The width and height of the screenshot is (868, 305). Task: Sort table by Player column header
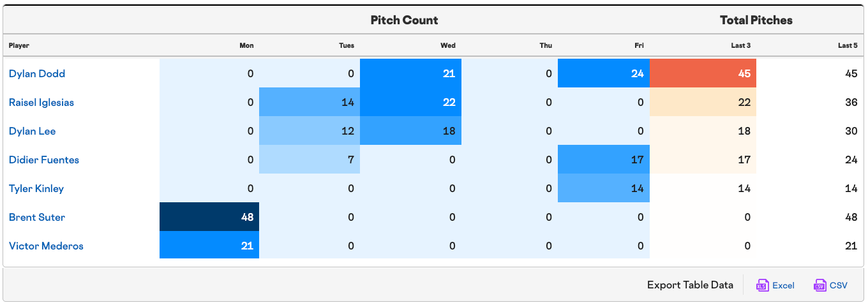pyautogui.click(x=19, y=45)
